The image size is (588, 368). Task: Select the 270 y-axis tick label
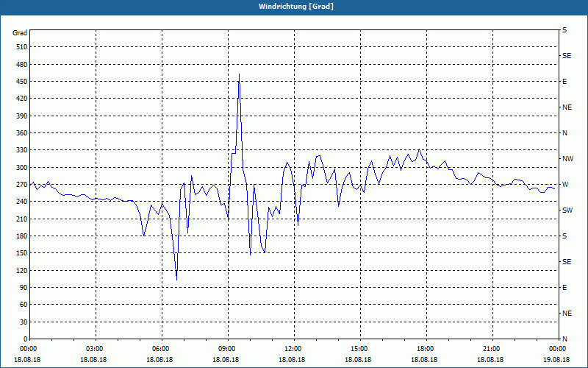22,185
